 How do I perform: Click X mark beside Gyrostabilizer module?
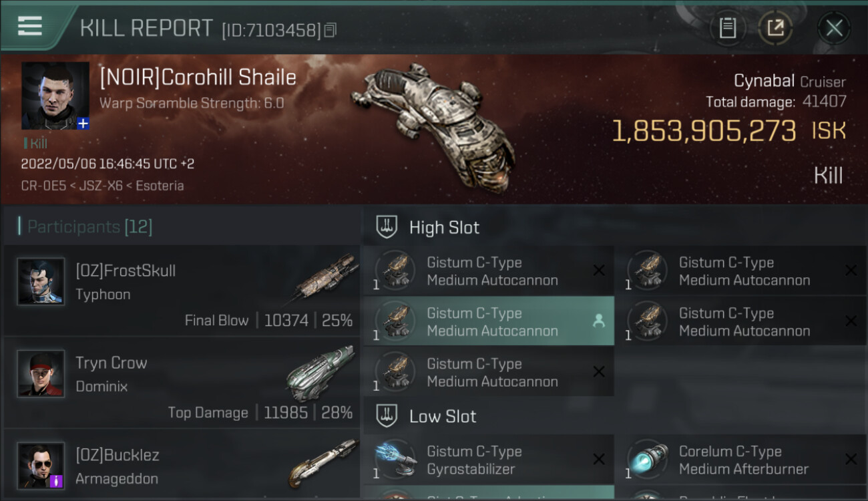tap(599, 460)
